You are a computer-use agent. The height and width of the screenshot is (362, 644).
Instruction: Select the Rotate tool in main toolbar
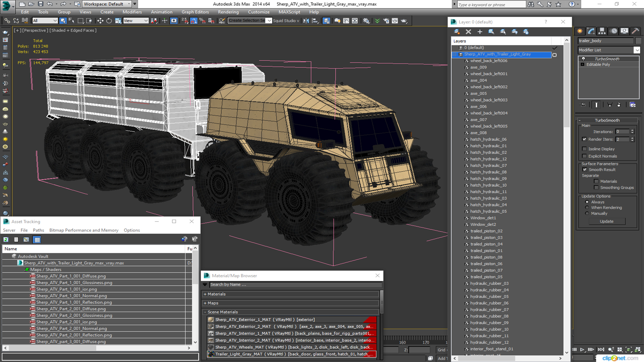tap(109, 21)
